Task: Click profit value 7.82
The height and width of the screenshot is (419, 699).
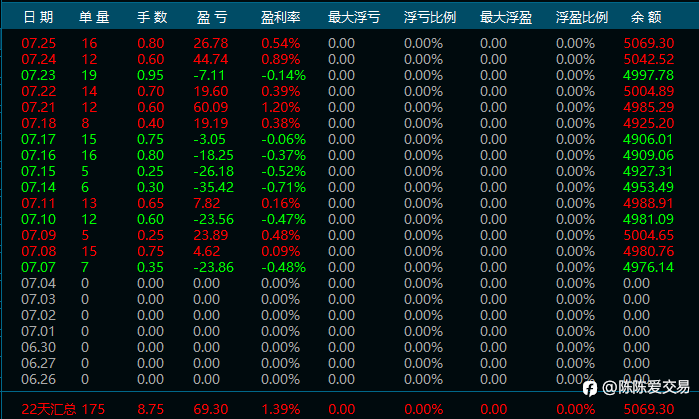Action: click(x=207, y=203)
